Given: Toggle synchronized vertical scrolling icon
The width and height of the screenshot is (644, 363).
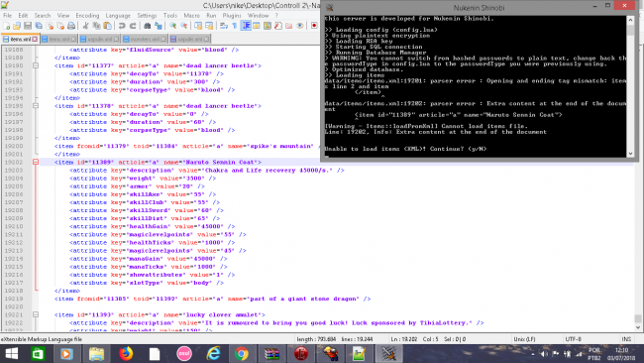Looking at the screenshot, I should [x=198, y=26].
